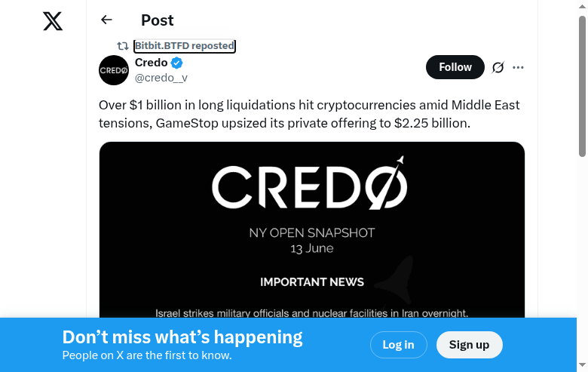Image resolution: width=588 pixels, height=372 pixels.
Task: Go back using the arrow icon
Action: 106,20
